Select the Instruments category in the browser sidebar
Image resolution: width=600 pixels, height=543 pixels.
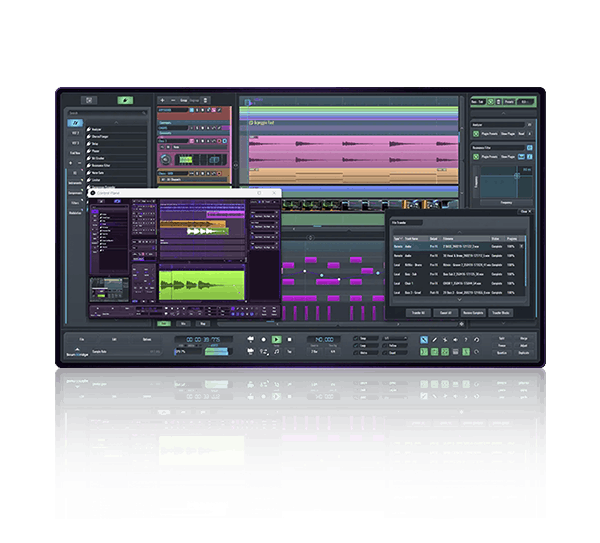tap(75, 183)
